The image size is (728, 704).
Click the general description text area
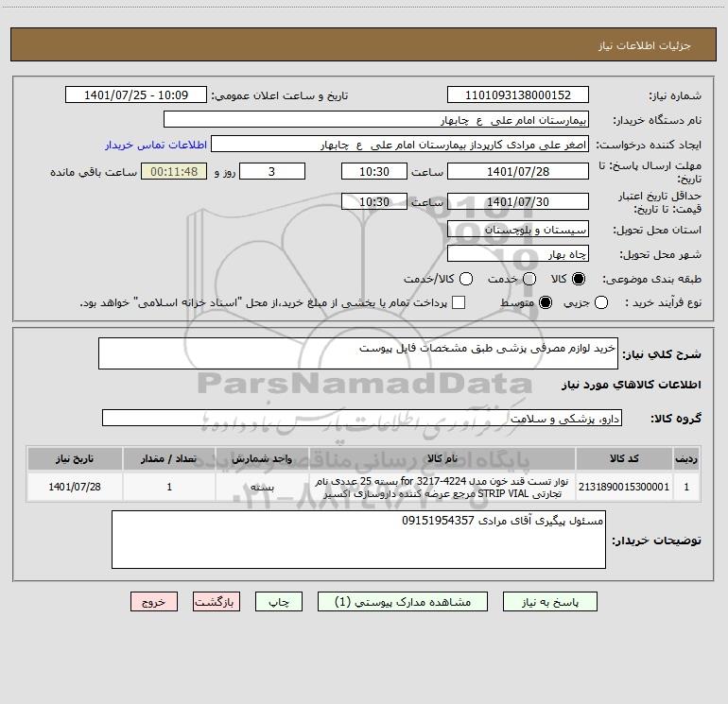(358, 353)
